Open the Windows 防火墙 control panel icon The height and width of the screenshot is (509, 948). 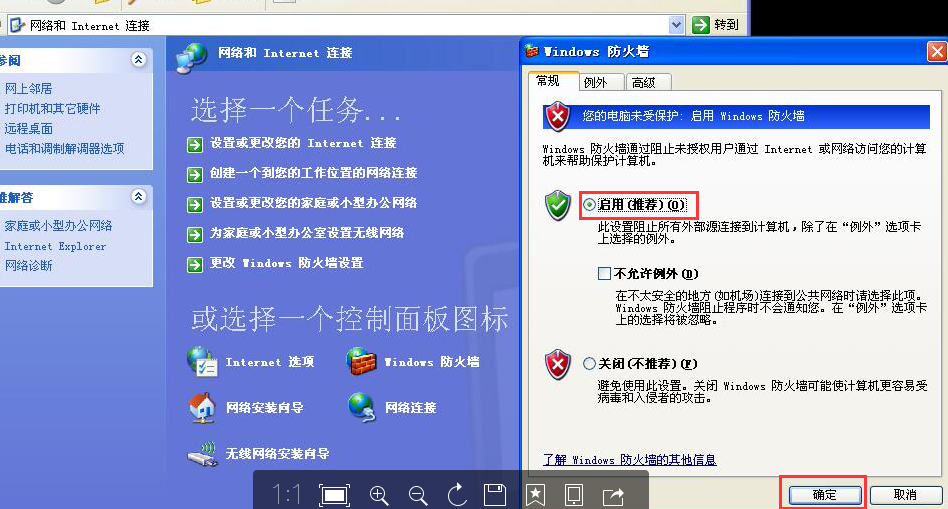(361, 361)
